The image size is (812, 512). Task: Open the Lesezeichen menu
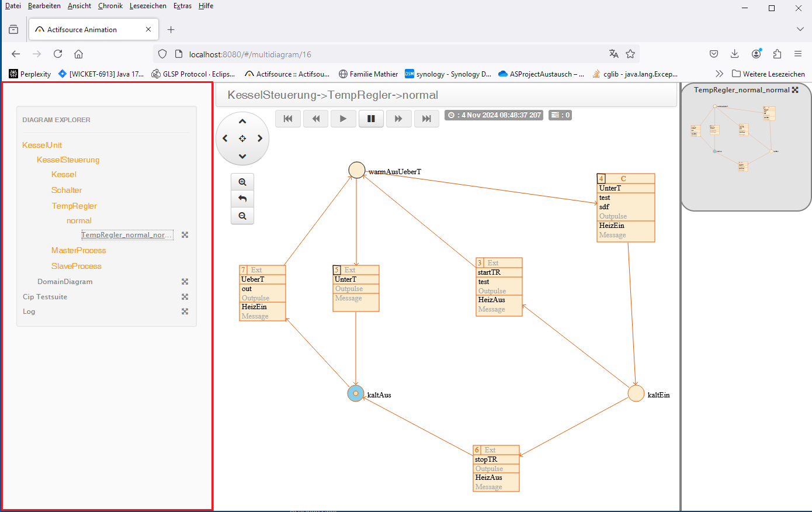coord(148,6)
